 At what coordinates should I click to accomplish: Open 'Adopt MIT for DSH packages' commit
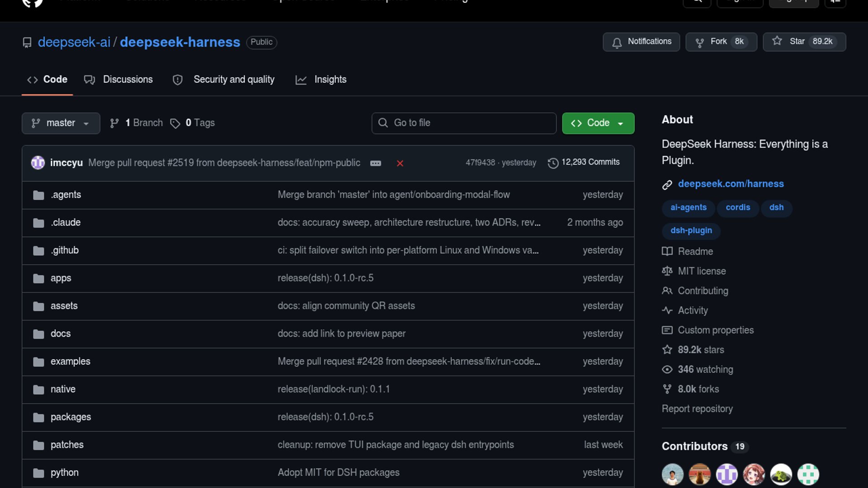(339, 473)
